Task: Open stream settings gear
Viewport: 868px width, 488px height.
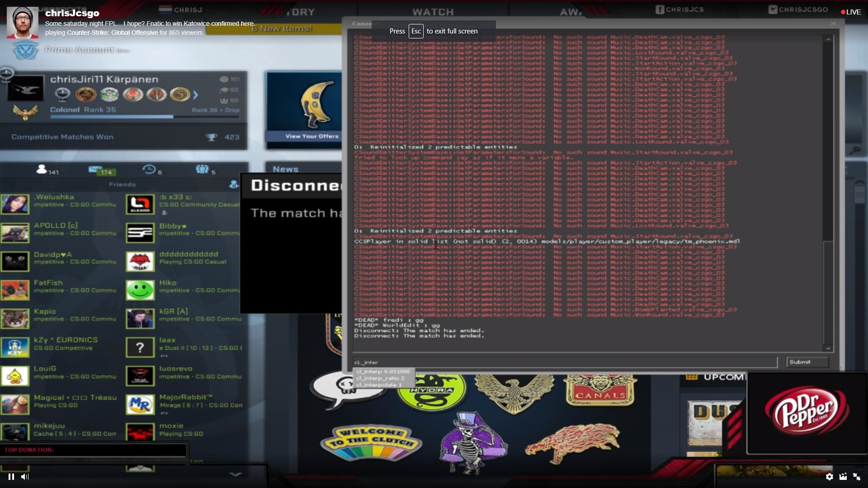Action: 829,476
